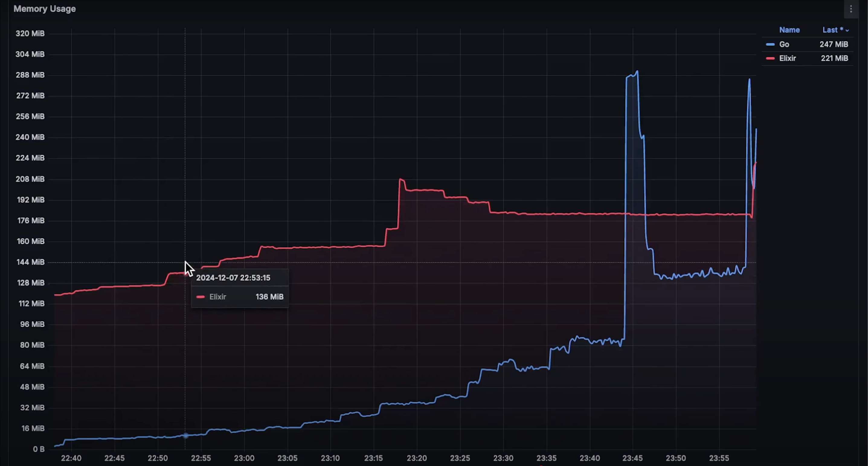Click the Elixir entry inside the tooltip
868x466 pixels.
coord(217,297)
